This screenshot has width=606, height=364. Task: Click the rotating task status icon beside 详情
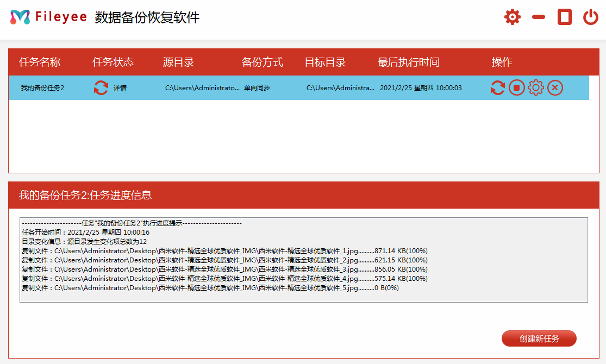pyautogui.click(x=100, y=87)
